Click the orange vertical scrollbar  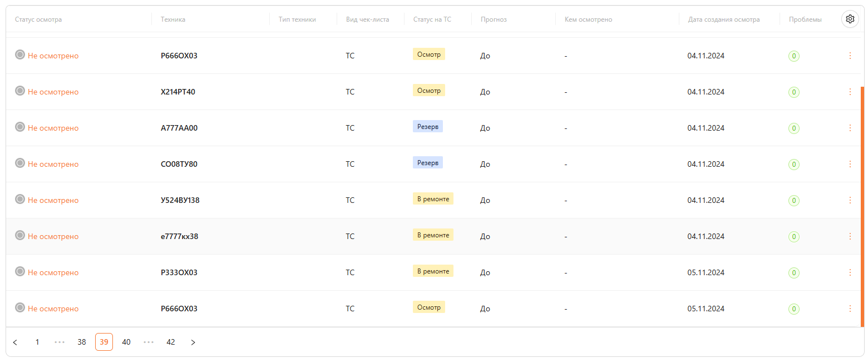pos(862,206)
